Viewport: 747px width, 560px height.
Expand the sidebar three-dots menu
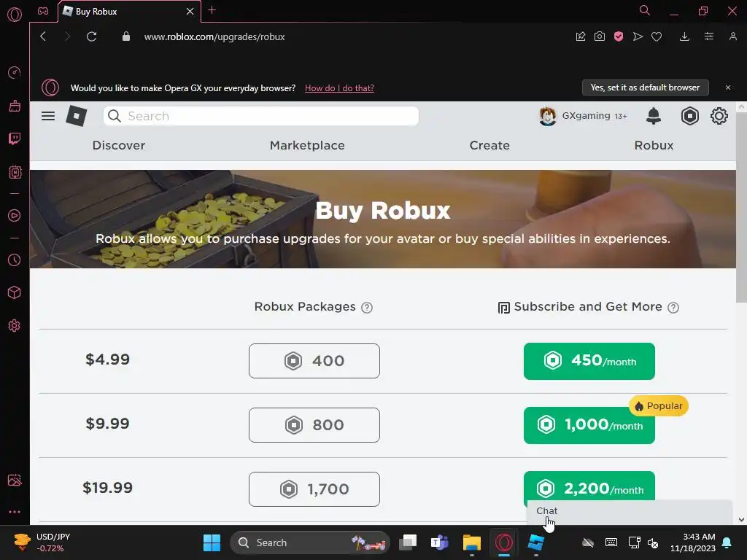15,512
